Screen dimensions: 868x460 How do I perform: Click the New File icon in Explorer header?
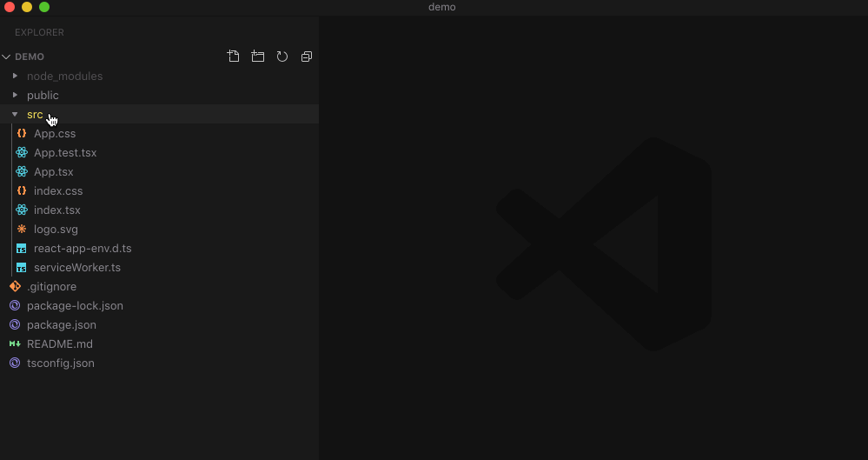pos(233,57)
